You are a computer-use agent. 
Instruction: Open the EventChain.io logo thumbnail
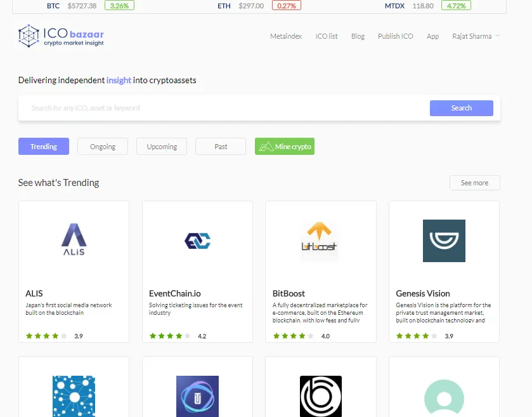coord(197,241)
